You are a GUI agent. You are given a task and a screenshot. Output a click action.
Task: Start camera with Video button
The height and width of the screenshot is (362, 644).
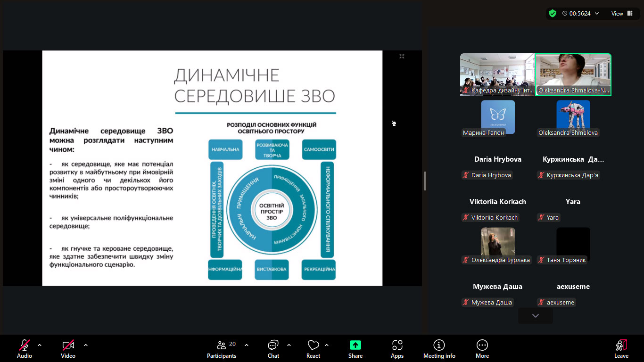(x=68, y=345)
